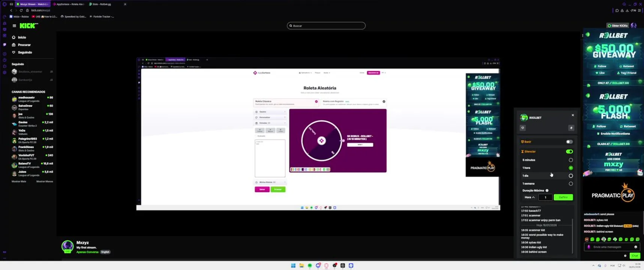Click Mostrar Menos under recommended channels
This screenshot has height=270, width=644.
[x=45, y=181]
